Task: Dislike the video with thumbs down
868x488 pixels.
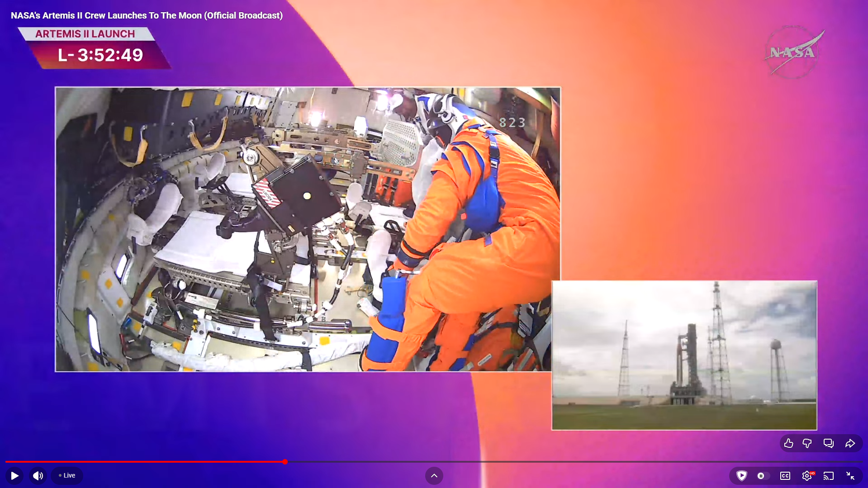Action: click(x=807, y=444)
